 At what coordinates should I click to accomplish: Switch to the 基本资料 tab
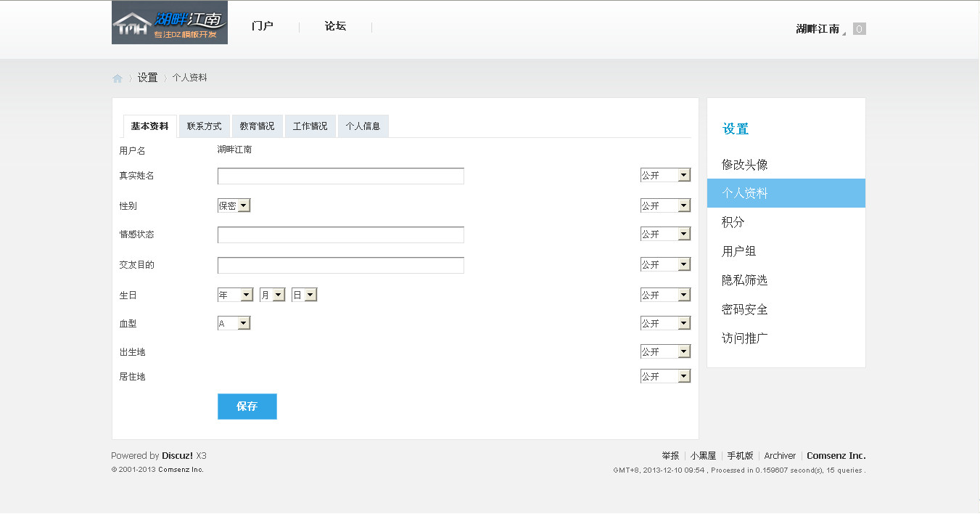click(149, 126)
